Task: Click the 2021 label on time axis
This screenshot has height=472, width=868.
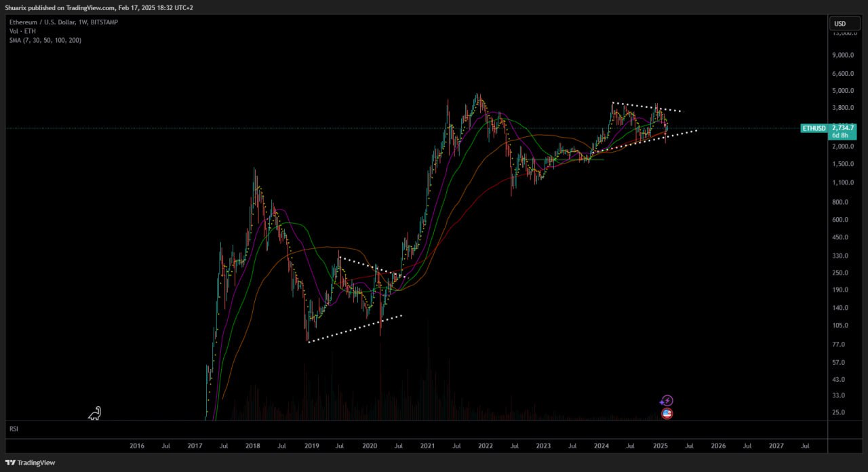Action: pos(427,446)
